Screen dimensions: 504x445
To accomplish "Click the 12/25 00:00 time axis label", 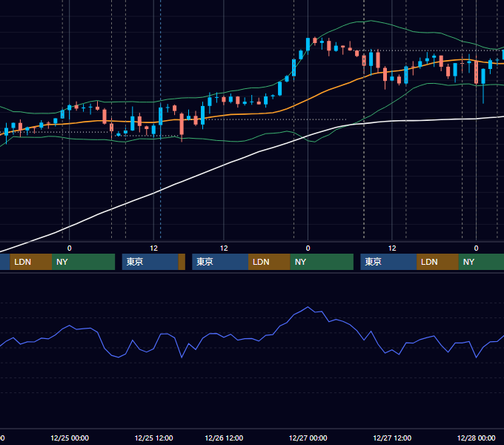I will [x=70, y=438].
